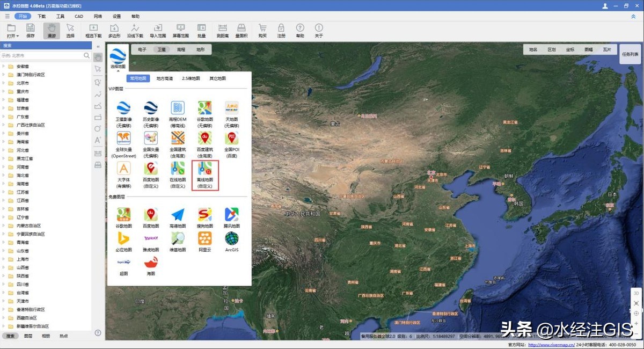644x349 pixels.
Task: Activate the 测距离 distance measuring tool
Action: click(223, 31)
